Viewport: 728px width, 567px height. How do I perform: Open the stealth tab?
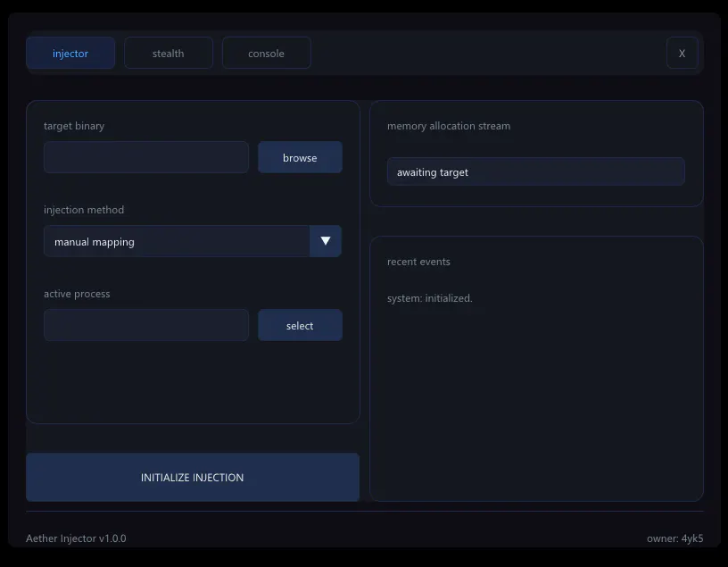pos(169,53)
